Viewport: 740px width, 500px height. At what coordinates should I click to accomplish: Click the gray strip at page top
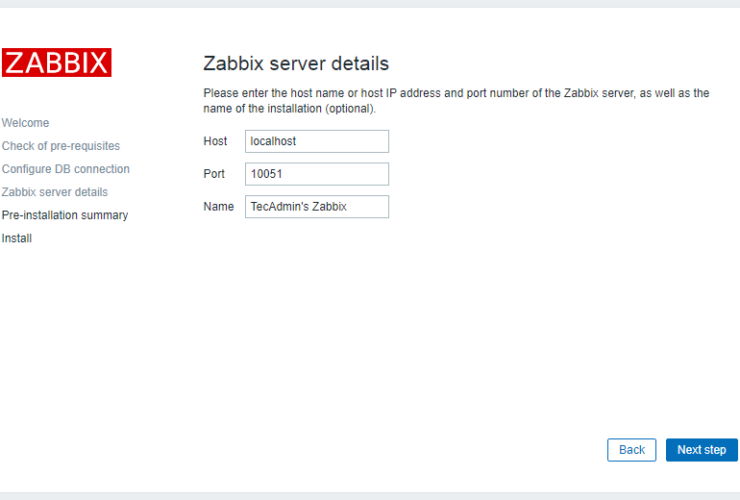pos(370,3)
